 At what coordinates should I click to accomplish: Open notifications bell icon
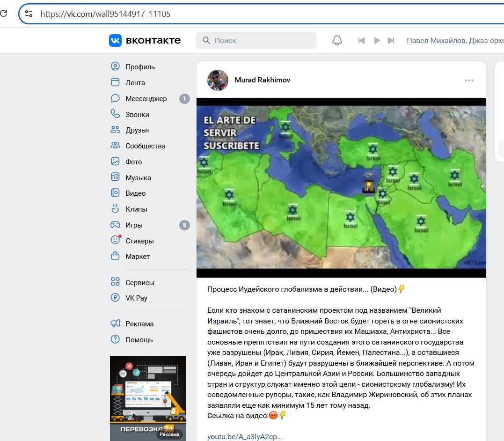click(337, 41)
